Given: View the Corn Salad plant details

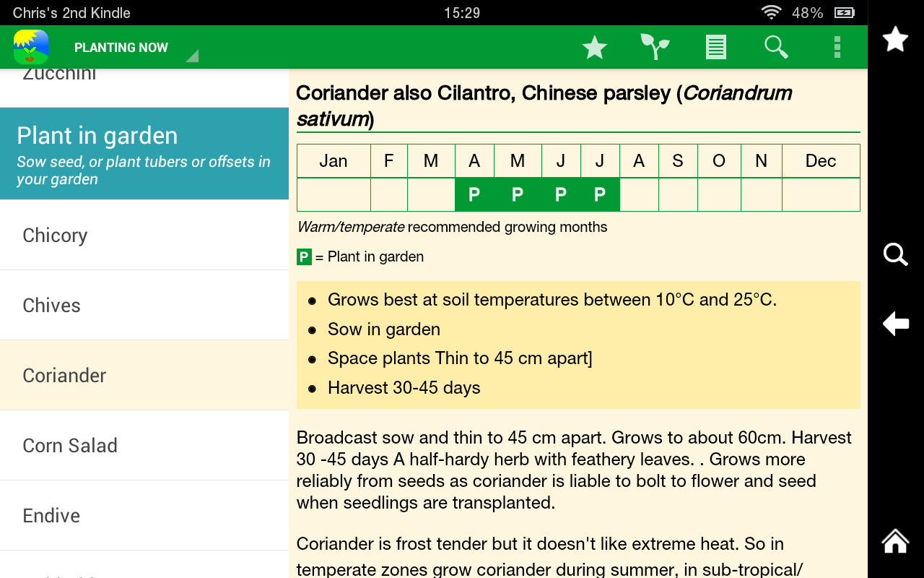Looking at the screenshot, I should (x=144, y=445).
